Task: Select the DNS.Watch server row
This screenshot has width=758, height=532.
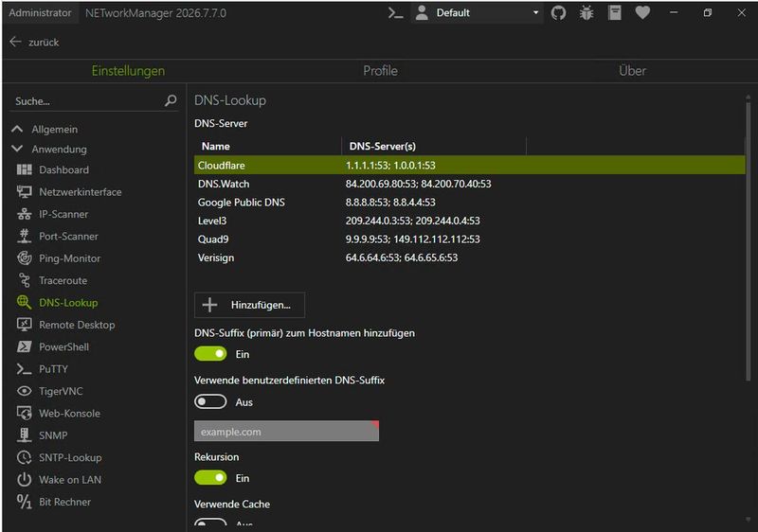Action: coord(469,184)
